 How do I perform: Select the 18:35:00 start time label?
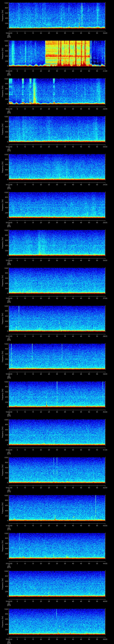tap(9, 260)
